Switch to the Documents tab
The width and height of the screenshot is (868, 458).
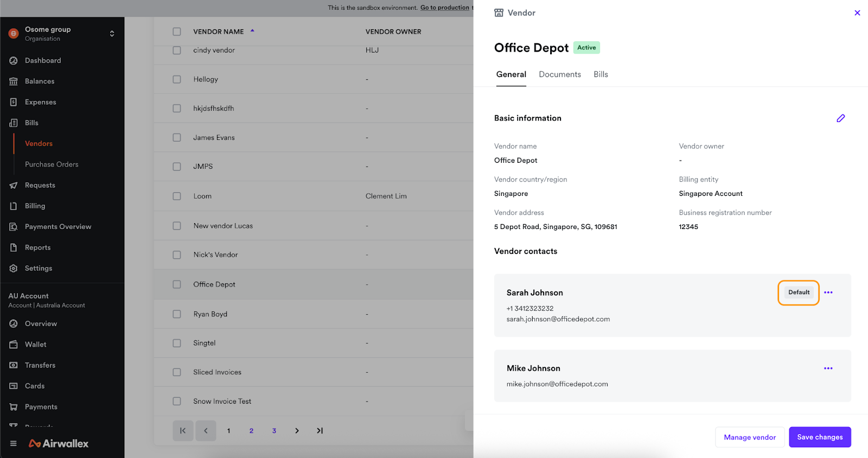coord(560,74)
